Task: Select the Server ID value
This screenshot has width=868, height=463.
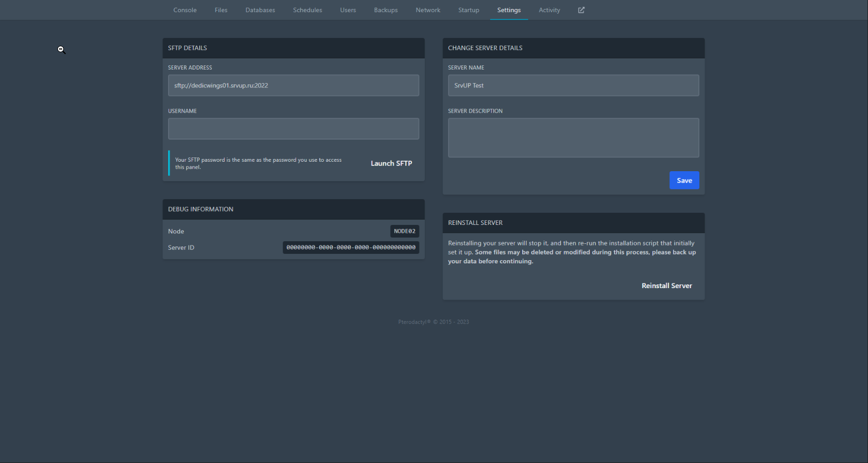Action: [351, 248]
